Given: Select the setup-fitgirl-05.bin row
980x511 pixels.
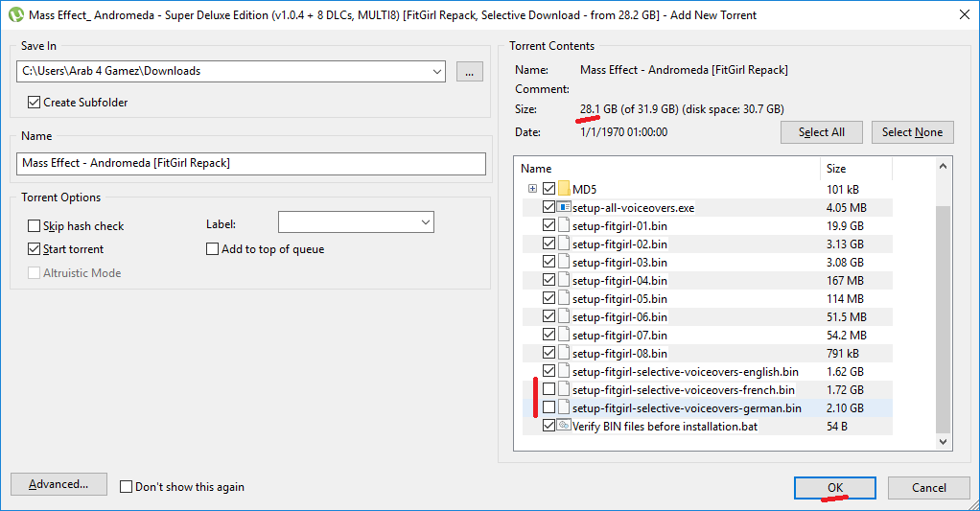Looking at the screenshot, I should pos(708,298).
